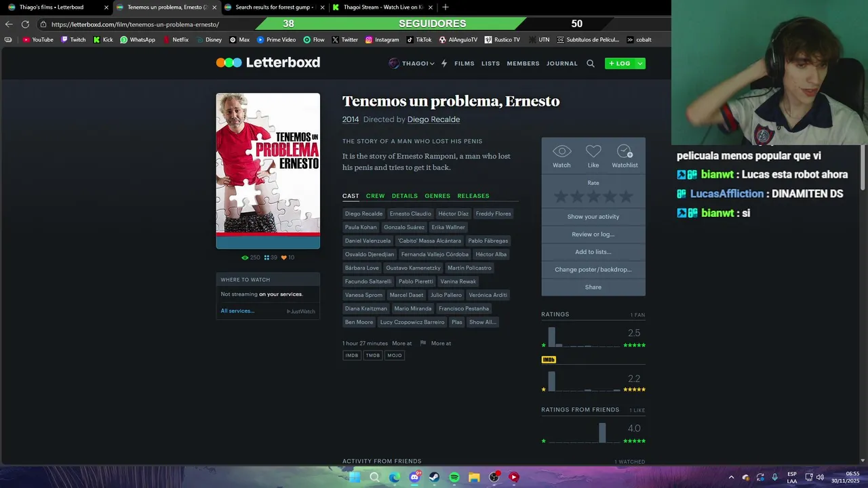Image resolution: width=868 pixels, height=488 pixels.
Task: Open JOURNAL in navigation
Action: [562, 63]
